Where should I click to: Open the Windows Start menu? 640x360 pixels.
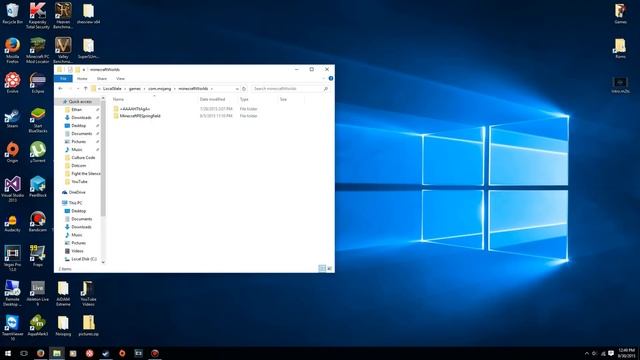pyautogui.click(x=8, y=353)
